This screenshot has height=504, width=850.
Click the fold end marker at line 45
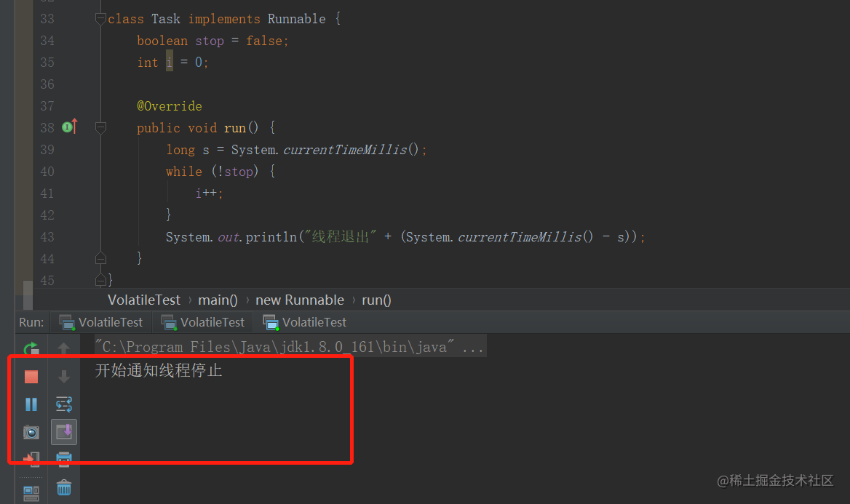[101, 280]
